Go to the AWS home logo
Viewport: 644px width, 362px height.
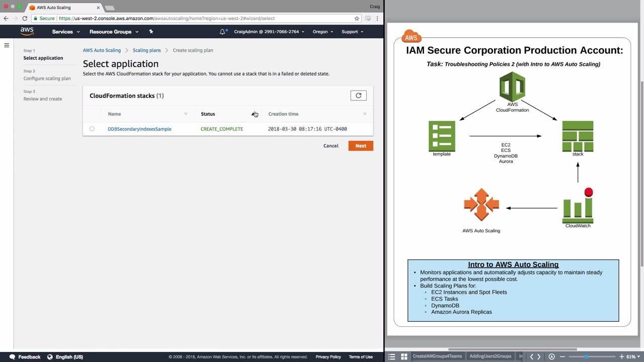point(27,31)
